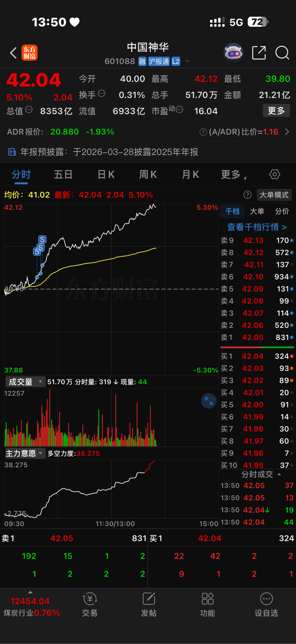
Task: Tap the 融 margin badge
Action: click(x=142, y=61)
